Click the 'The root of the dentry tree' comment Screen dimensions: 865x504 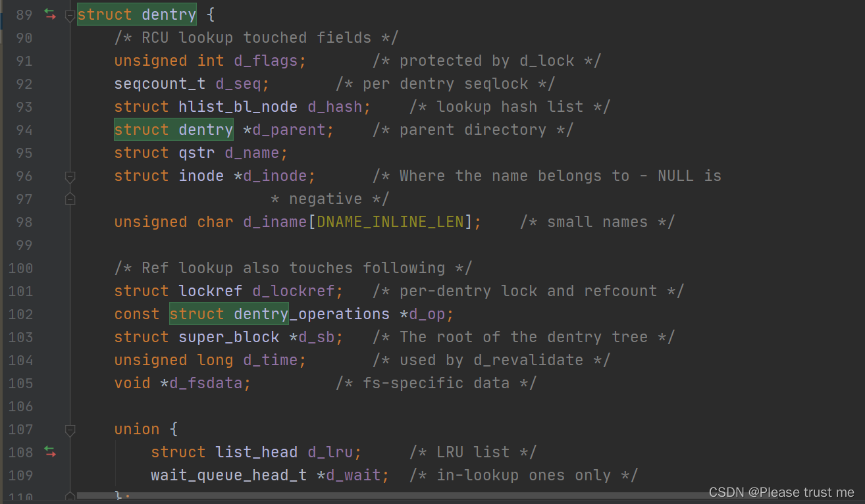(524, 337)
